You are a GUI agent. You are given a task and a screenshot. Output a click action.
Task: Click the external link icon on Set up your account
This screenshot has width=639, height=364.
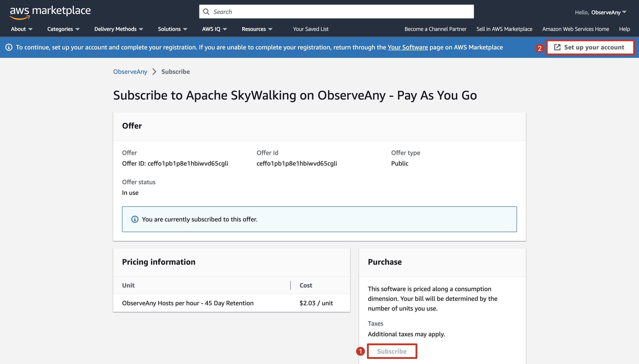click(557, 47)
